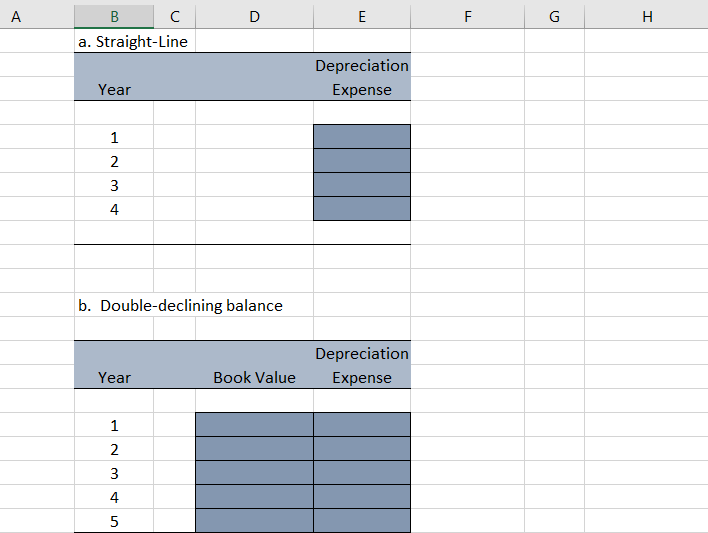Select column H header
The image size is (708, 533).
[647, 17]
